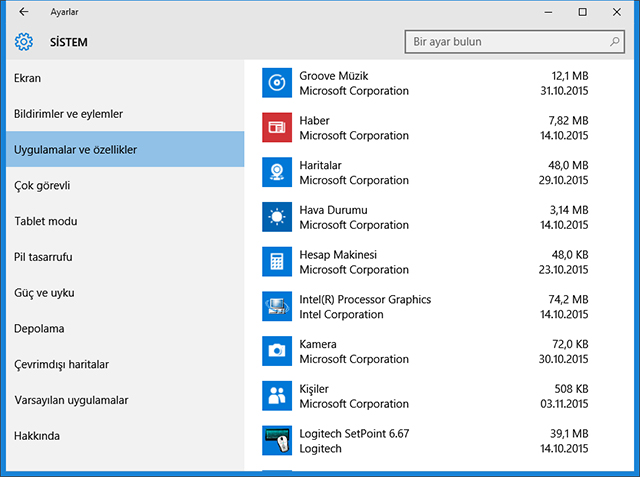Click the settings gear icon beside SİSTEM

(x=24, y=42)
